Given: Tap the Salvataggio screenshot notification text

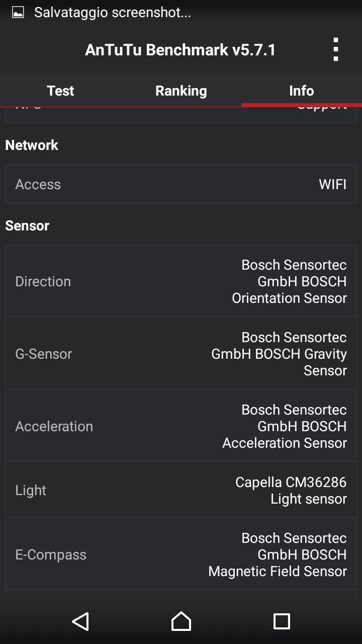Looking at the screenshot, I should (112, 13).
